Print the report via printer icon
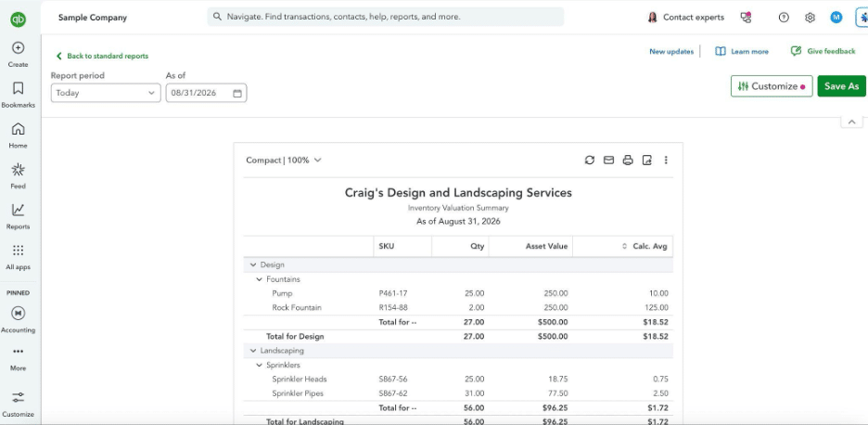The image size is (868, 425). [627, 161]
